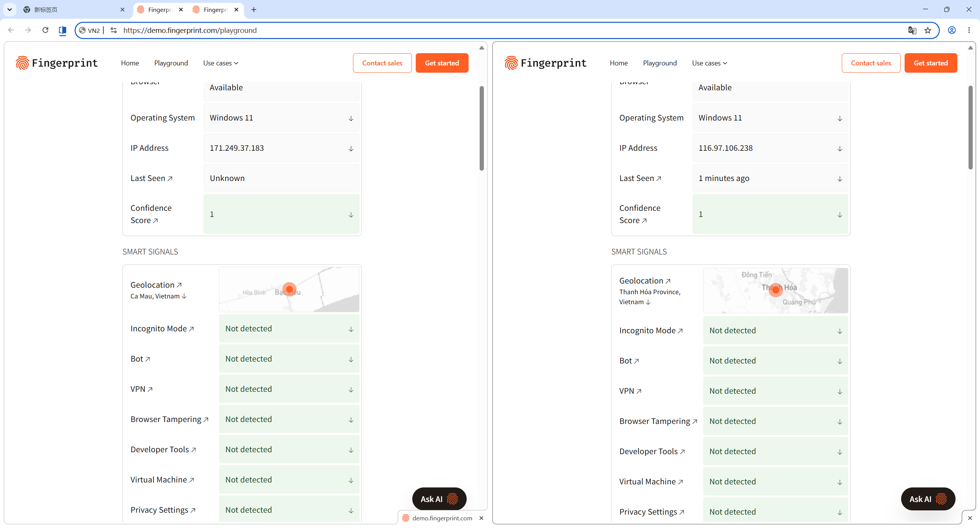
Task: Open VPN link in right pane
Action: tap(630, 391)
